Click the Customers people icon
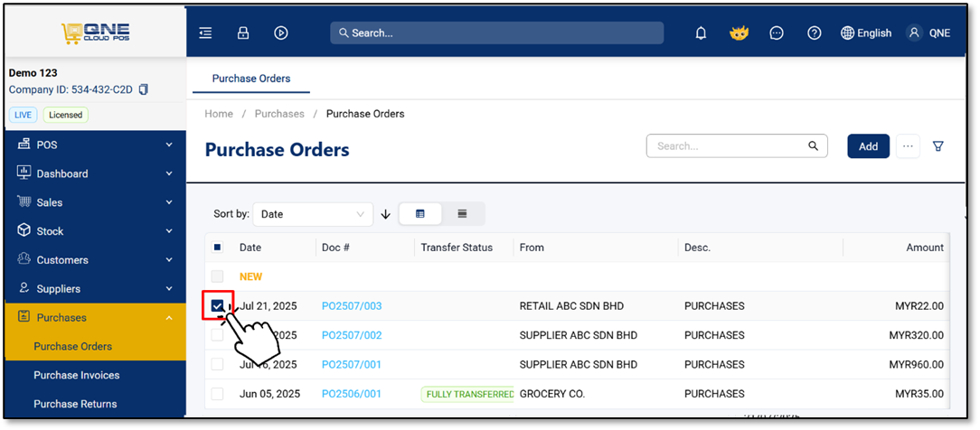Viewport: 980px width, 430px height. 24,259
